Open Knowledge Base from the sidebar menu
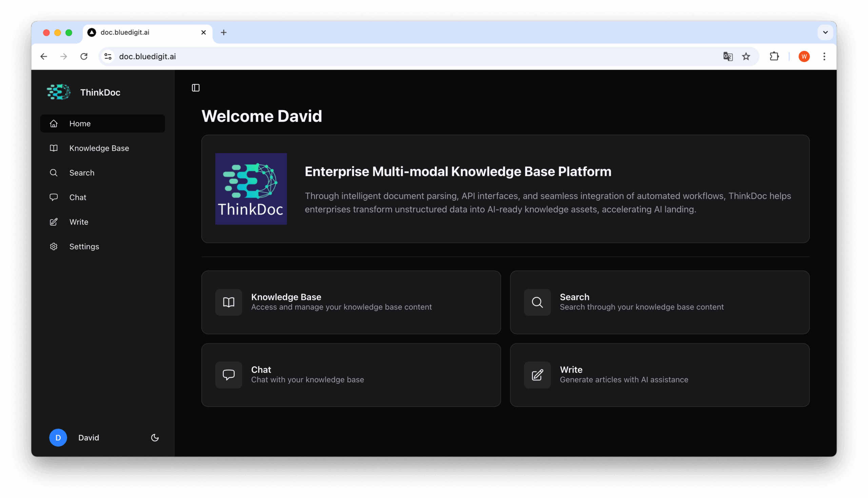Screen dimensions: 868x498 coord(102,148)
